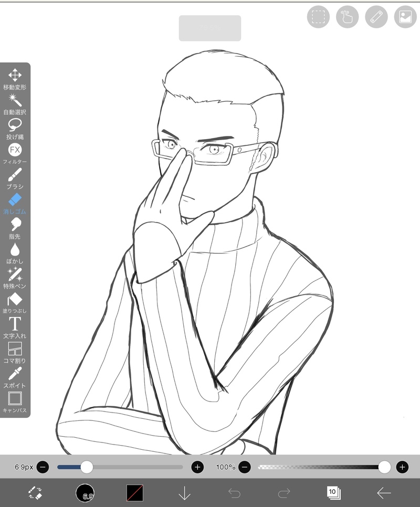The image size is (420, 507).
Task: Select the ぼかし blur tool
Action: click(x=15, y=253)
